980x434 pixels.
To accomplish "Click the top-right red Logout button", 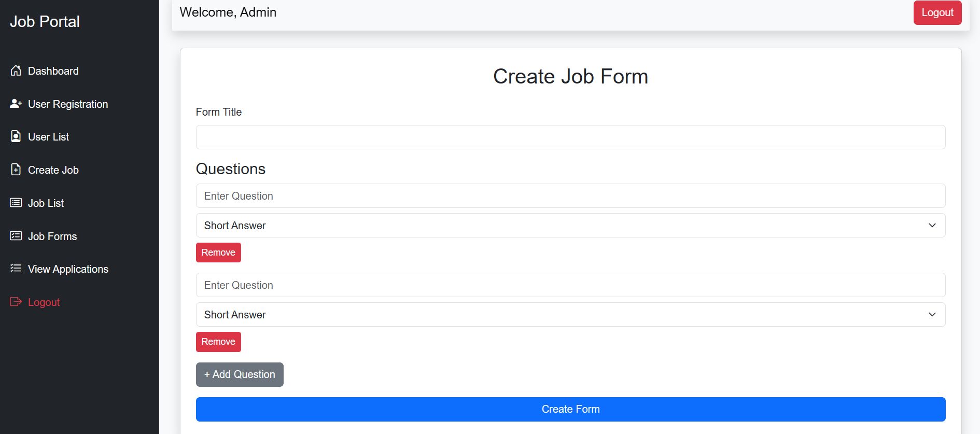I will (937, 12).
